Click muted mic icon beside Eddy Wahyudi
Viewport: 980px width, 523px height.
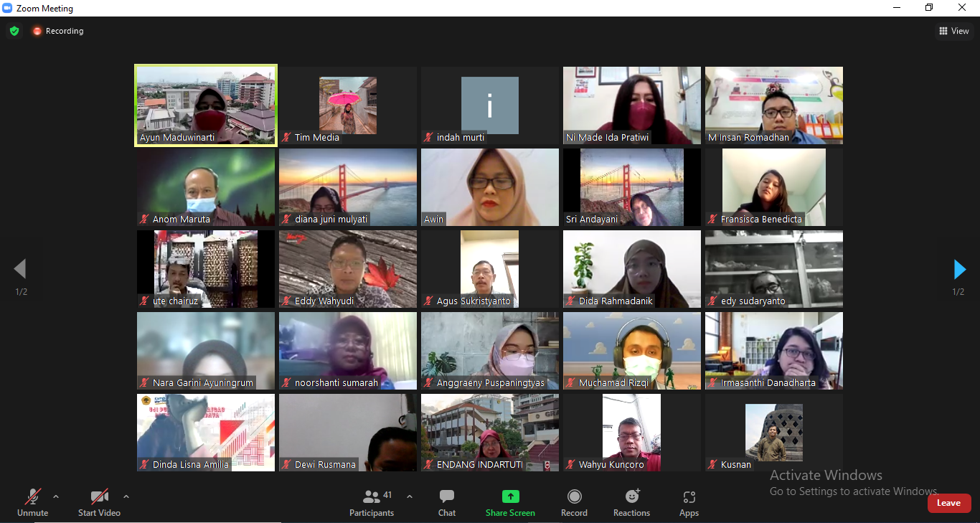pyautogui.click(x=287, y=301)
